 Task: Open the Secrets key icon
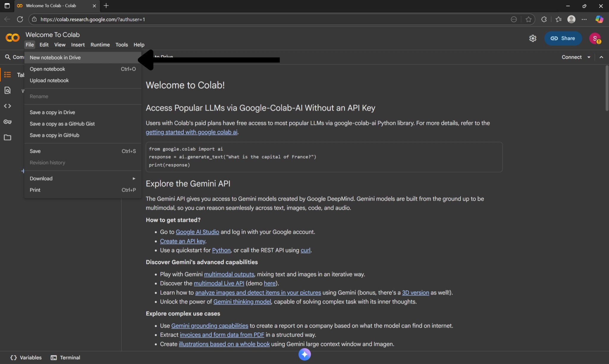coord(7,122)
